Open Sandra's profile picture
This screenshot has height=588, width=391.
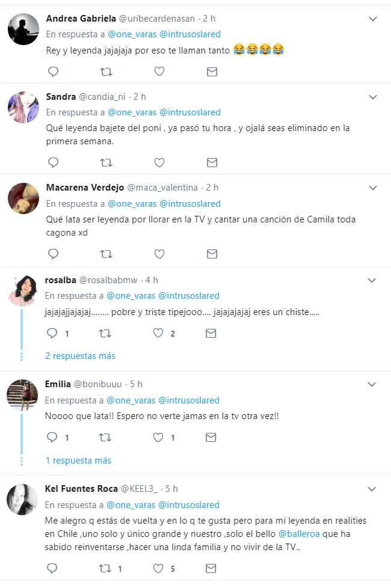click(23, 108)
